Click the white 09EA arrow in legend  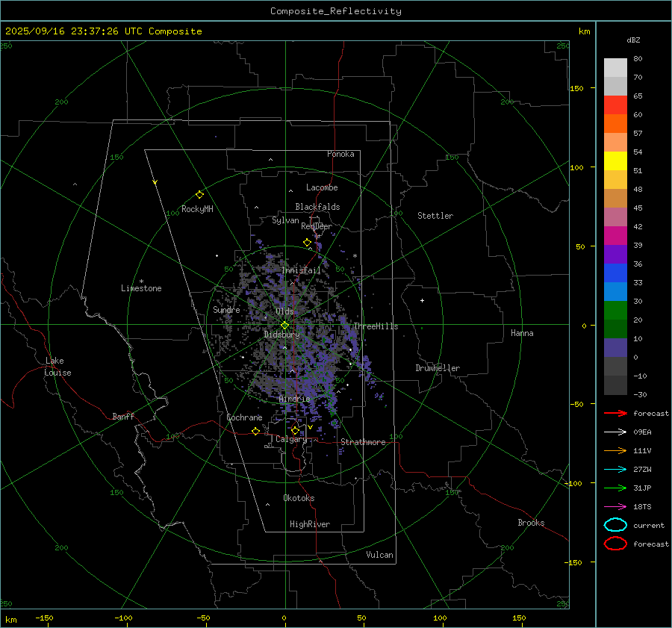click(x=615, y=432)
